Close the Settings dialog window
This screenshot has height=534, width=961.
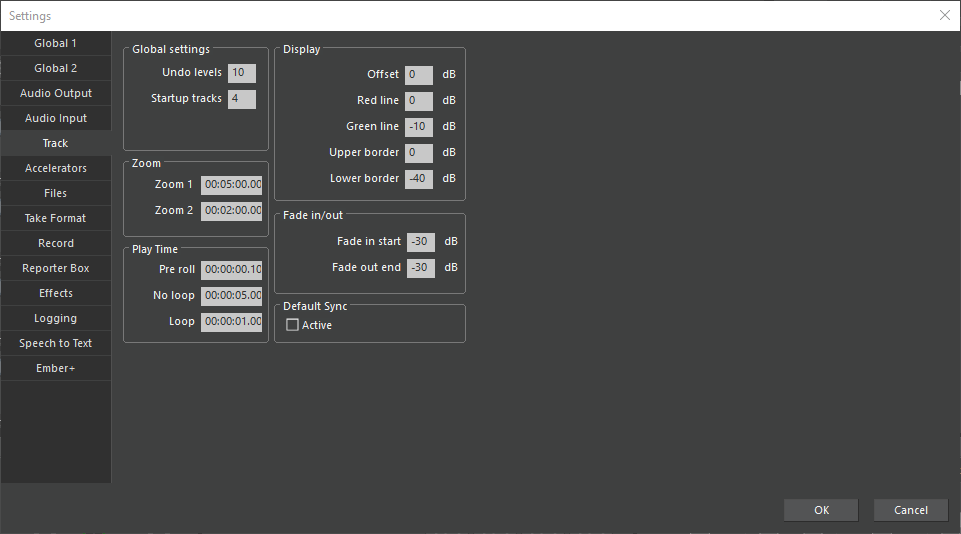[944, 15]
